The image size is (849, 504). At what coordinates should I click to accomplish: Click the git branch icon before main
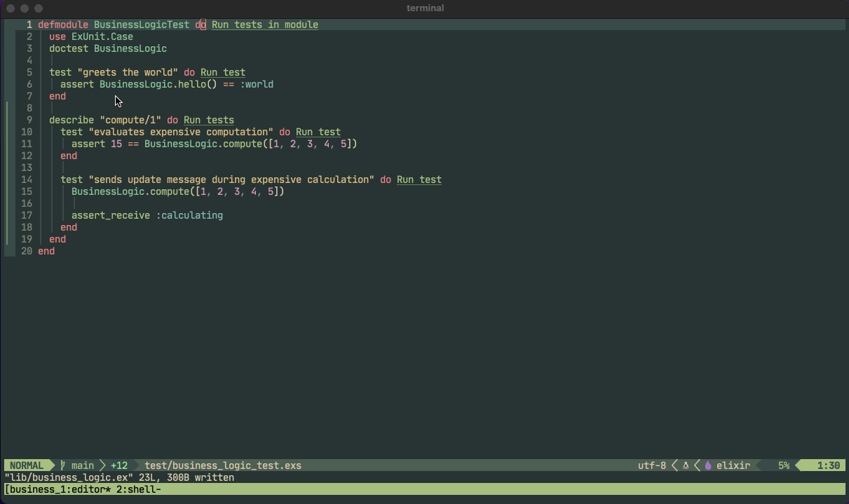(63, 465)
